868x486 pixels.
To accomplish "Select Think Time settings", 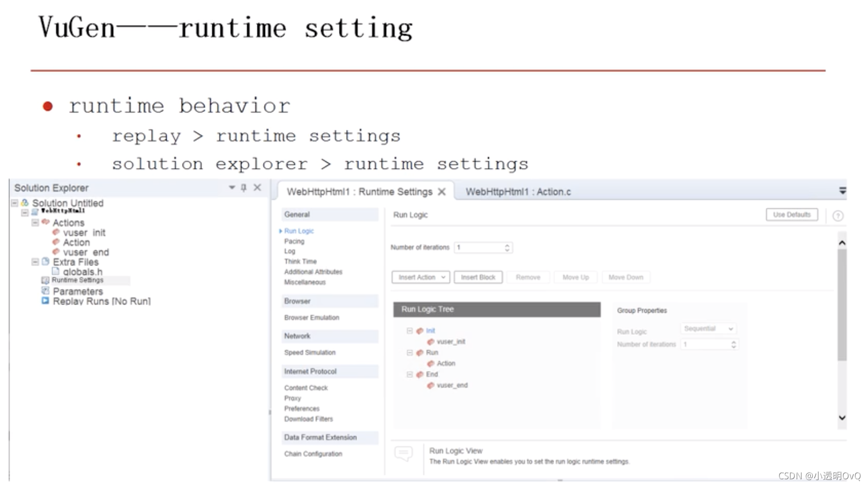I will click(x=301, y=261).
